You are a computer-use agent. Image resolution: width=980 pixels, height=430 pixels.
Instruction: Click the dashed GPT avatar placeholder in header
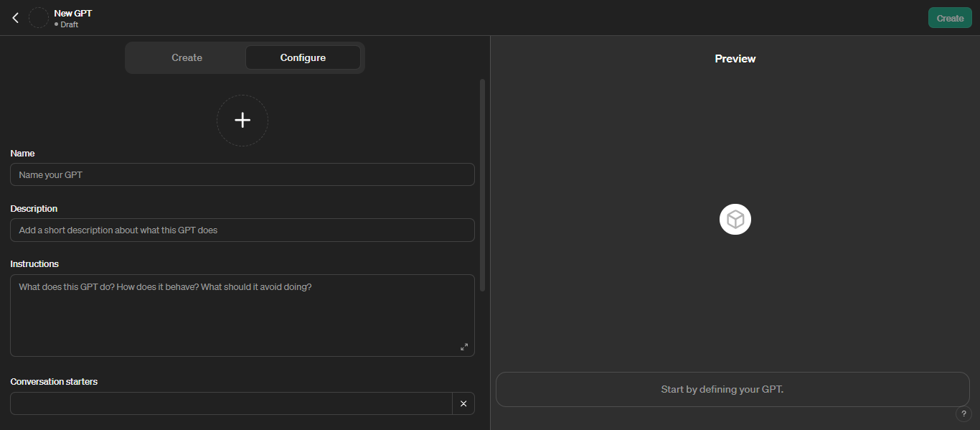pos(39,18)
